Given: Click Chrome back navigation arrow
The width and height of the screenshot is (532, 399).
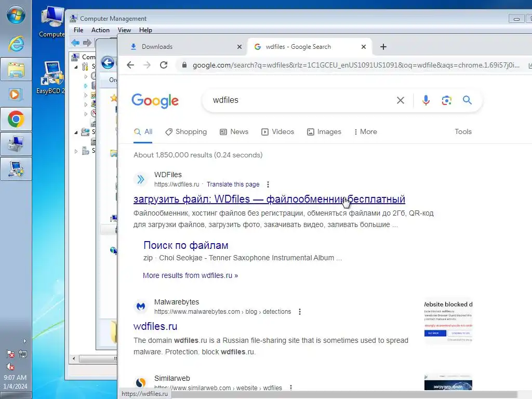Looking at the screenshot, I should 130,65.
